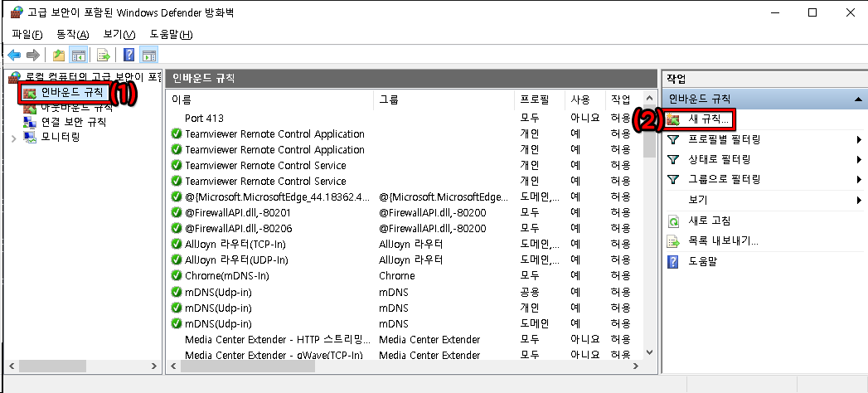Click green check icon of @FirewallAPI.dll,-80201
The width and height of the screenshot is (868, 393).
pos(177,212)
